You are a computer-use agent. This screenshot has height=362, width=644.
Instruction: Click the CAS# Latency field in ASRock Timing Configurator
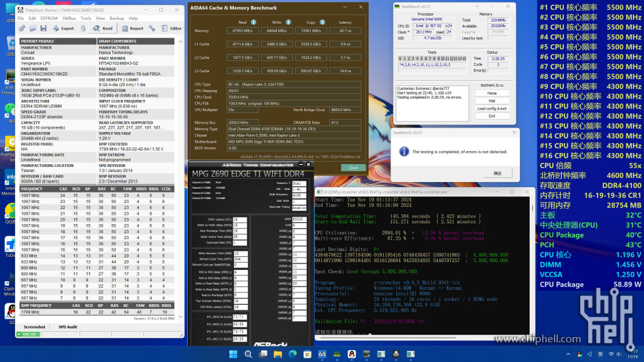coord(240,219)
